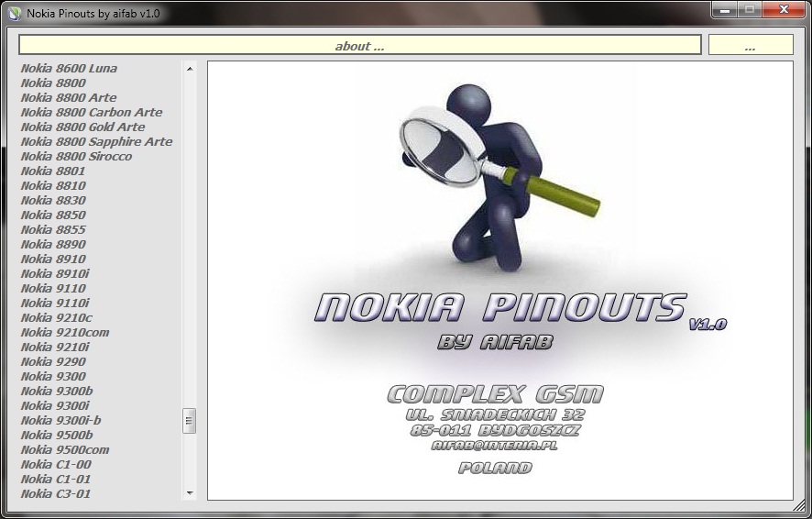Select Nokia C3-01
This screenshot has width=812, height=519.
tap(56, 493)
